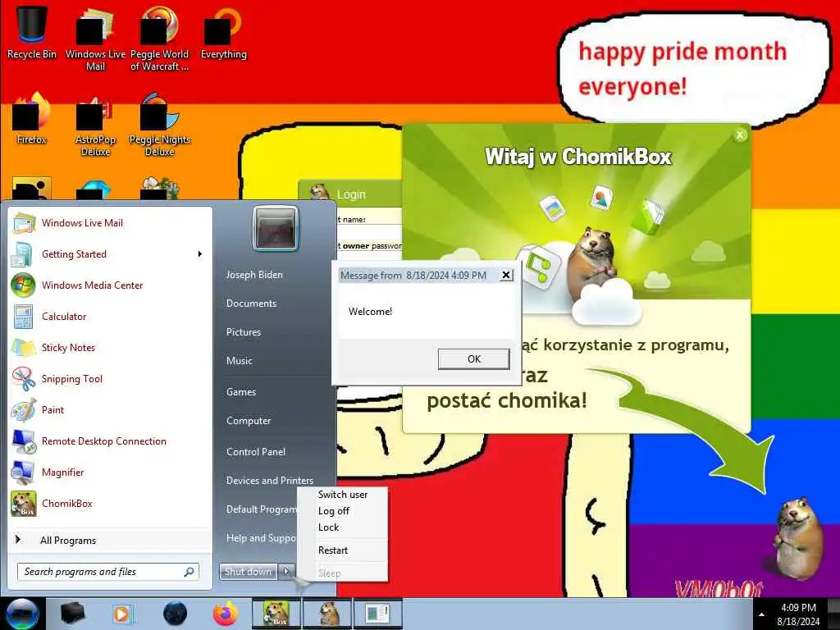The image size is (840, 630).
Task: Show hidden system tray icons
Action: click(761, 614)
